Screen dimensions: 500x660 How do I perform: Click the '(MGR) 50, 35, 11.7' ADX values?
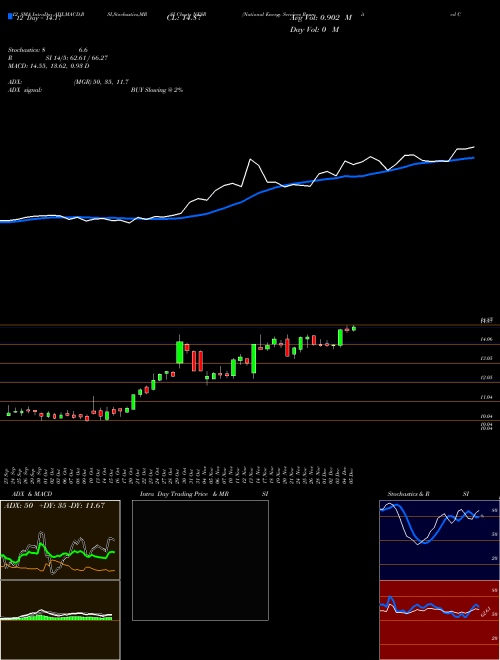101,82
